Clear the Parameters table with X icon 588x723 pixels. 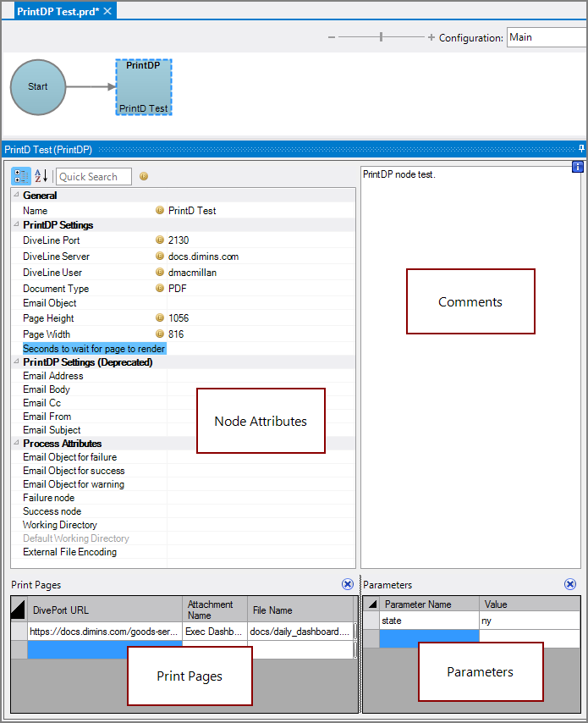(x=570, y=584)
